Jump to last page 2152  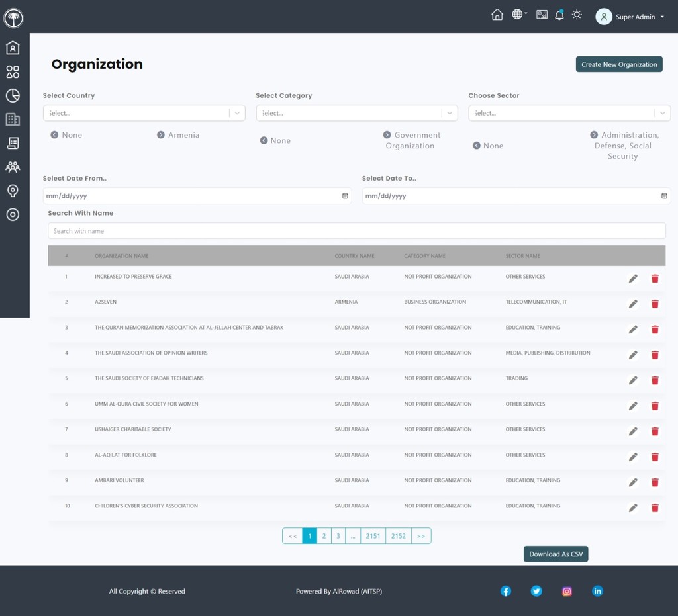point(398,536)
